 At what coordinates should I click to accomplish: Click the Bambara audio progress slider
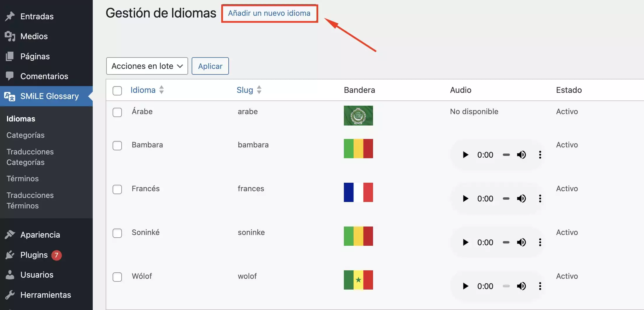pos(506,155)
